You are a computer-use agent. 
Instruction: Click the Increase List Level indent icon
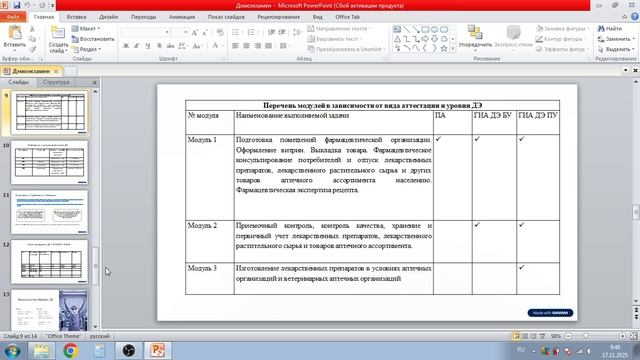point(282,32)
